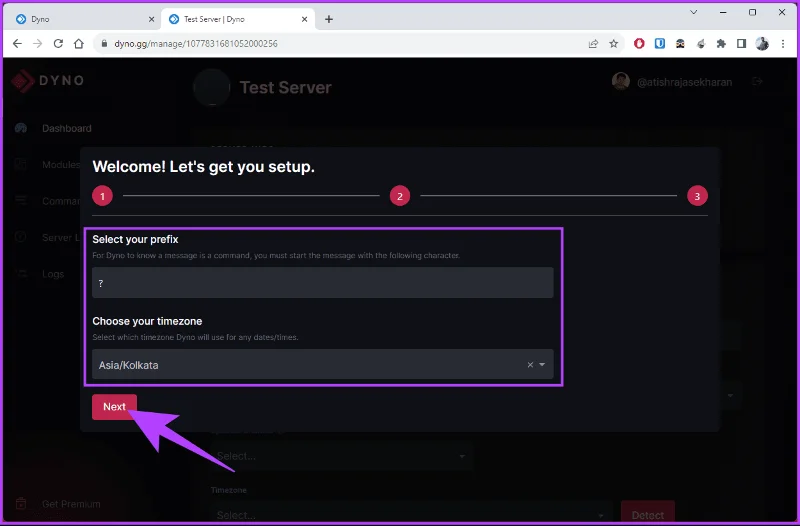Image resolution: width=800 pixels, height=526 pixels.
Task: Switch to the Dyno browser tab
Action: pyautogui.click(x=84, y=19)
